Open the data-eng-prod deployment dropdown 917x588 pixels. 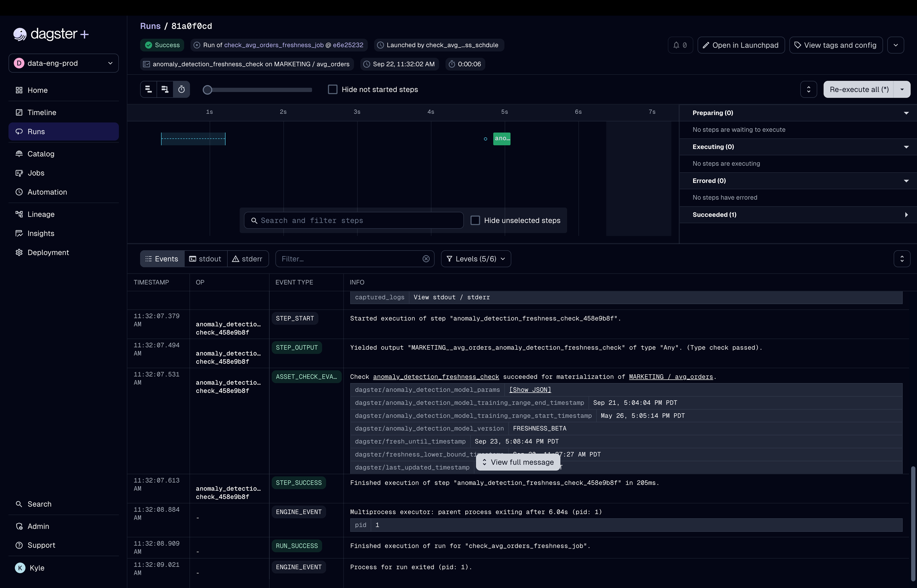click(x=63, y=63)
